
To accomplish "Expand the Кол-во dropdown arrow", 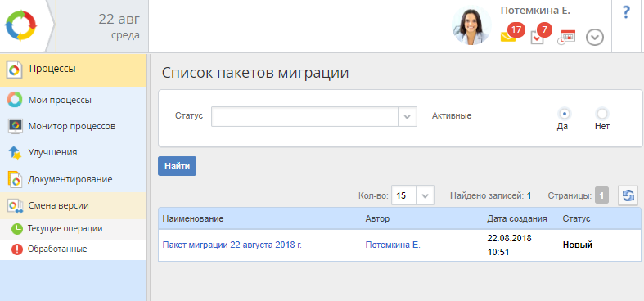I will click(x=426, y=195).
